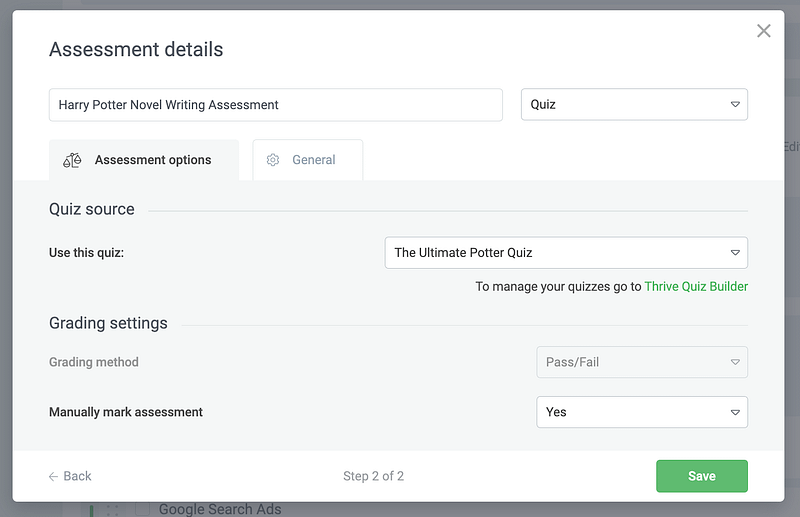Click the gear icon on General tab
The image size is (800, 517).
click(273, 160)
